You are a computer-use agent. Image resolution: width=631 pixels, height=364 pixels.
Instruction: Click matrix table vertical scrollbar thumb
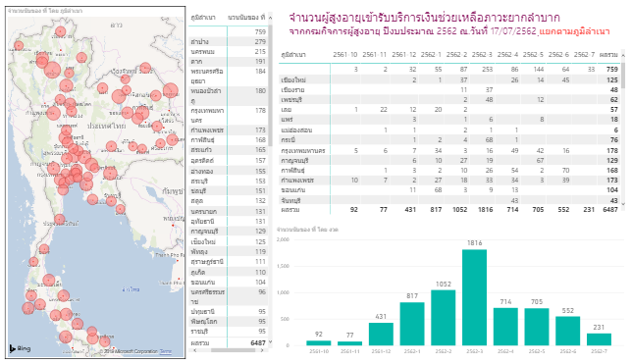point(623,75)
